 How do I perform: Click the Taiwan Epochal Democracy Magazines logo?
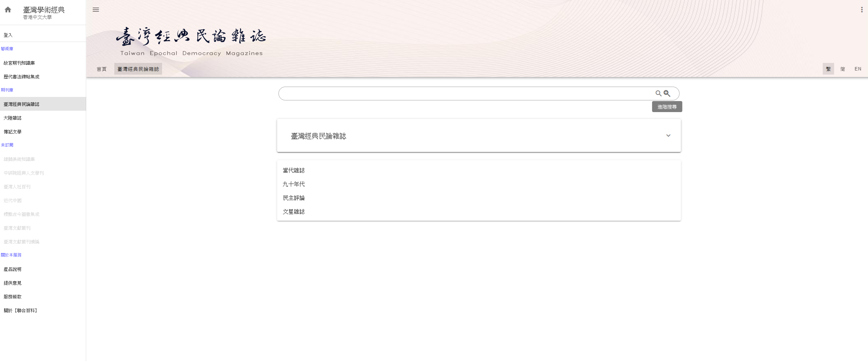click(x=191, y=42)
